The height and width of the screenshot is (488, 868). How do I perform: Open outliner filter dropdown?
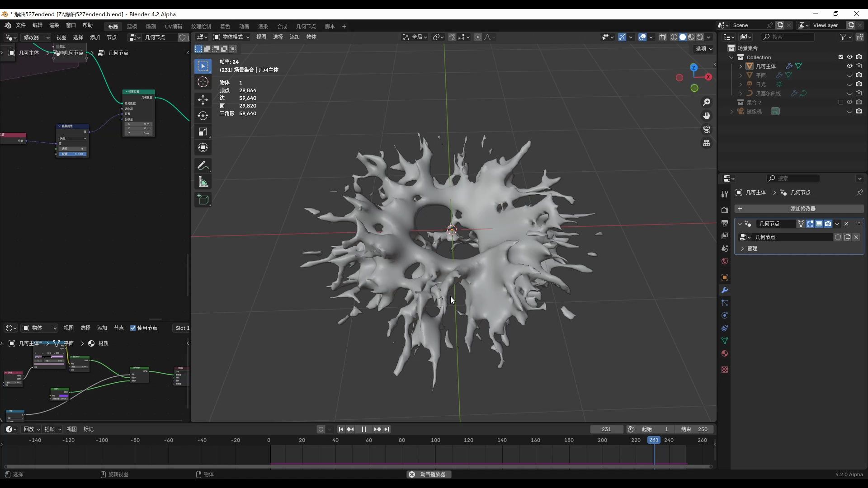click(845, 37)
